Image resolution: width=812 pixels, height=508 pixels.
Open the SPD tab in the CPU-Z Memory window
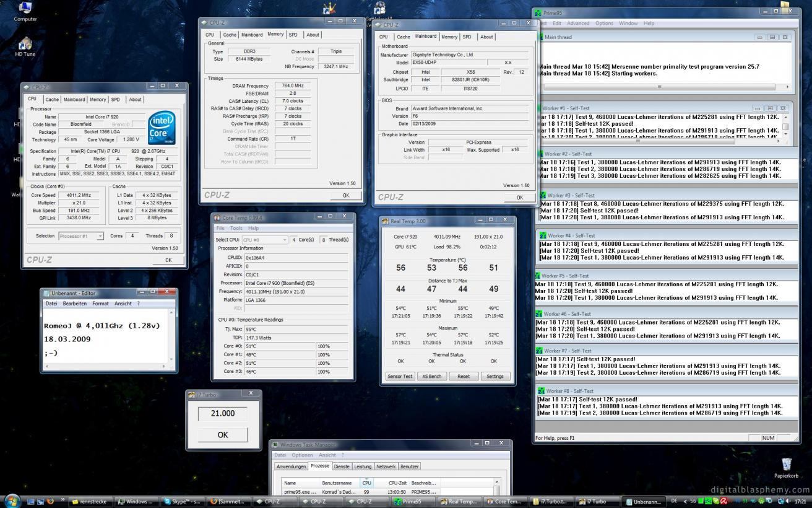pyautogui.click(x=293, y=35)
